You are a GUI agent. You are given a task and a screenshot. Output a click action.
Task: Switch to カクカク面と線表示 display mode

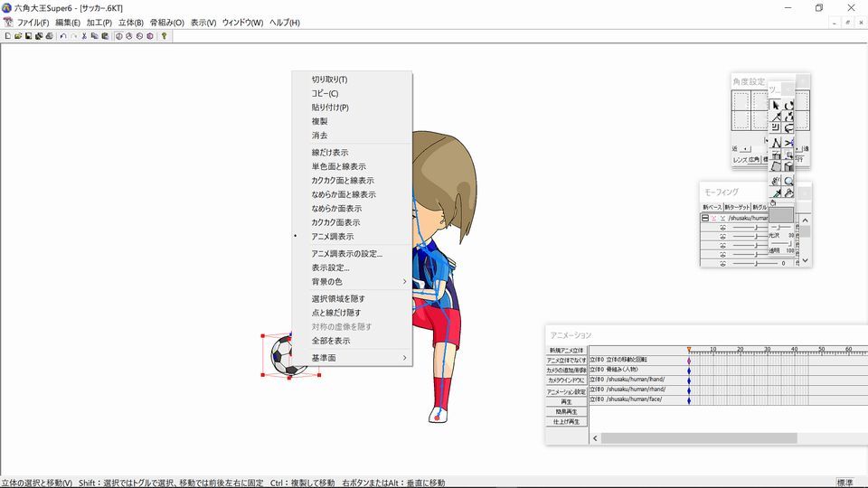coord(352,181)
